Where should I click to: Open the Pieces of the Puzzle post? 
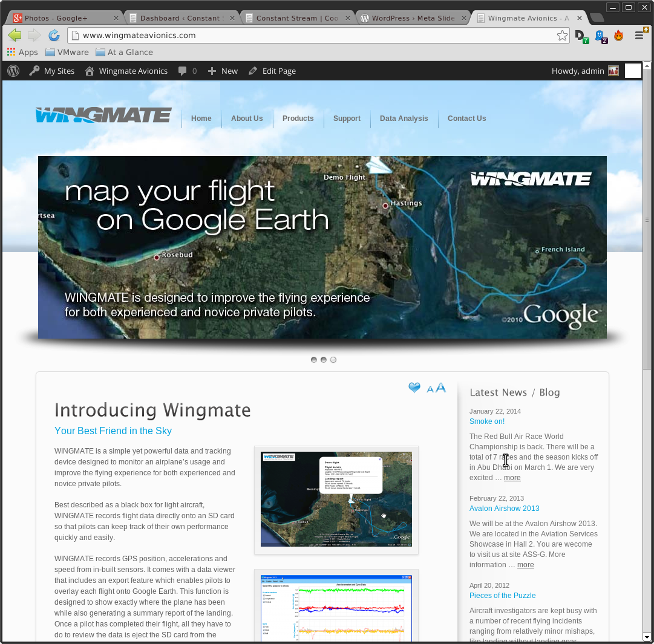point(502,596)
